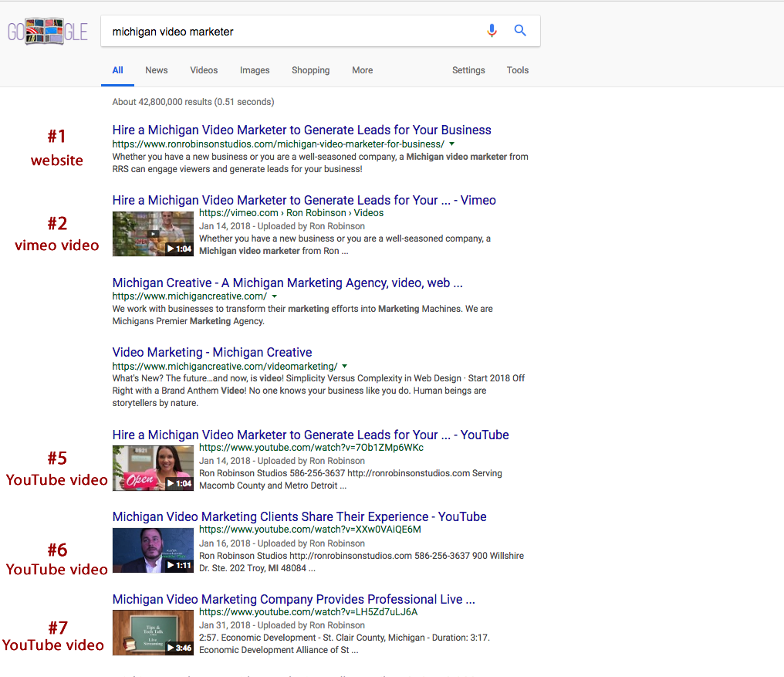Image resolution: width=784 pixels, height=677 pixels.
Task: Open the Shopping tab
Action: pos(310,70)
